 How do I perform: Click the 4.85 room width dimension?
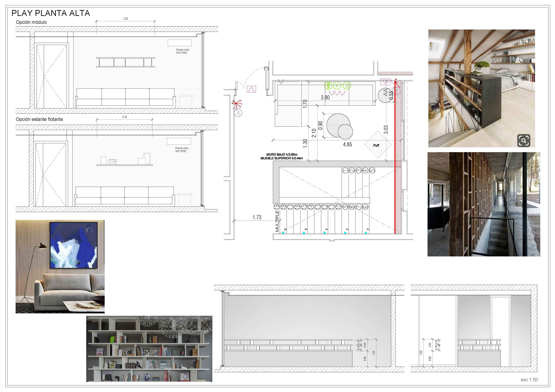coord(347,144)
